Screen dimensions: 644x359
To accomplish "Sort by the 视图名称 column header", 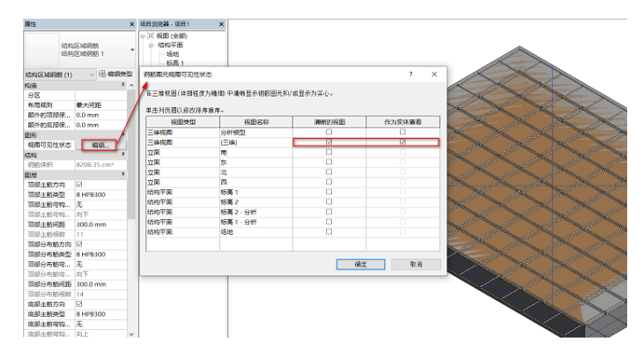I will click(x=256, y=122).
